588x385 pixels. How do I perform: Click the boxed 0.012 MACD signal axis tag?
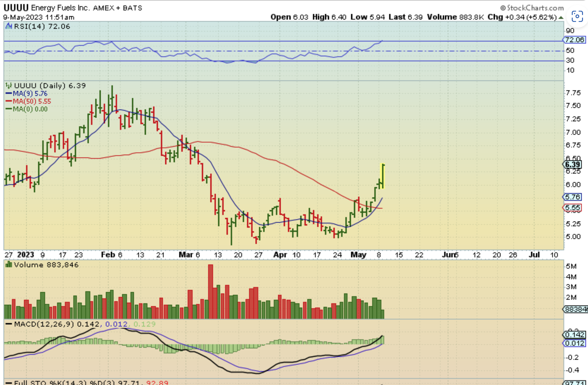(575, 343)
